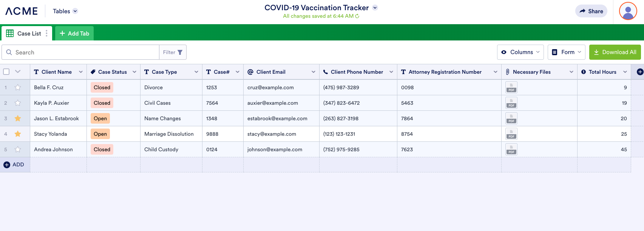The width and height of the screenshot is (644, 231).
Task: Expand the Columns dropdown
Action: tap(520, 52)
